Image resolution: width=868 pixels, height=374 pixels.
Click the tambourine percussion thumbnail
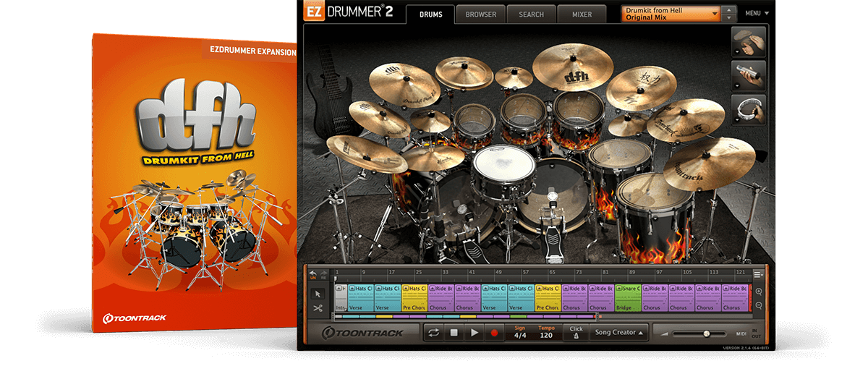[x=749, y=109]
